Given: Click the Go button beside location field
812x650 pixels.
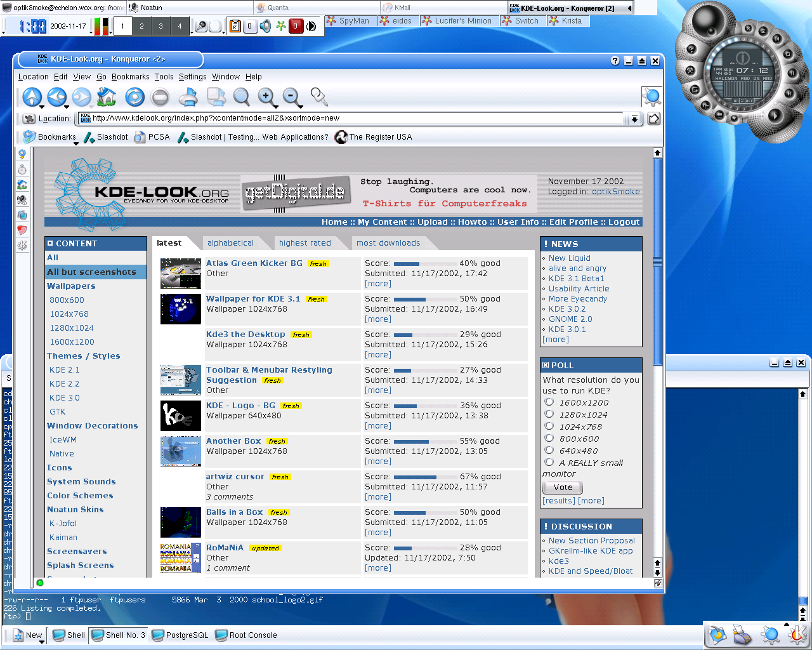Looking at the screenshot, I should pos(654,119).
